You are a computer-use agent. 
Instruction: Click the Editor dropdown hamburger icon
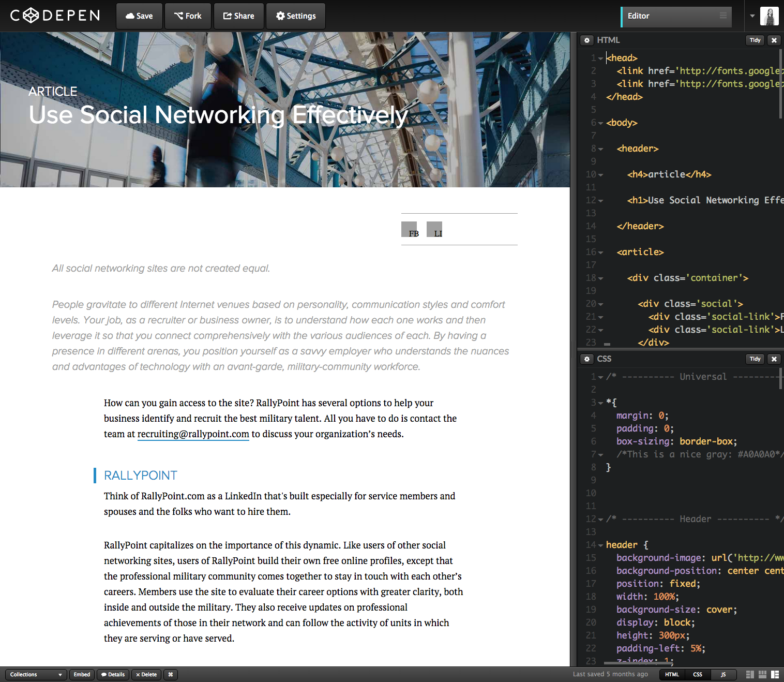pyautogui.click(x=723, y=16)
